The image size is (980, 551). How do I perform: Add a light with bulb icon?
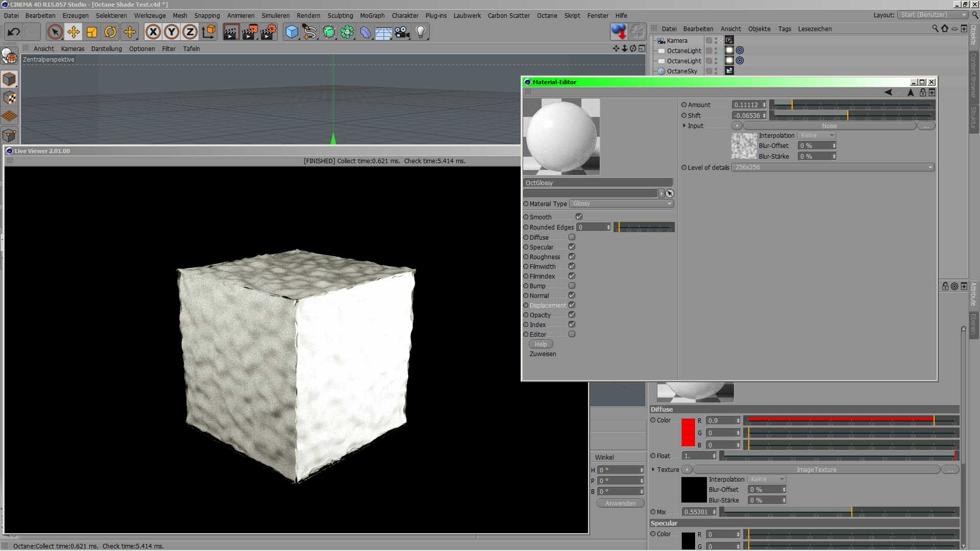[421, 32]
